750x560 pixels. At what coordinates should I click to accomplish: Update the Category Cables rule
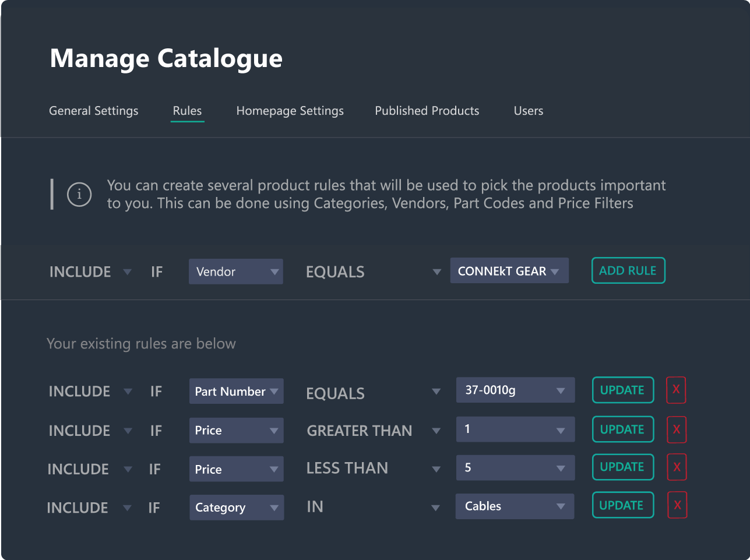[622, 505]
